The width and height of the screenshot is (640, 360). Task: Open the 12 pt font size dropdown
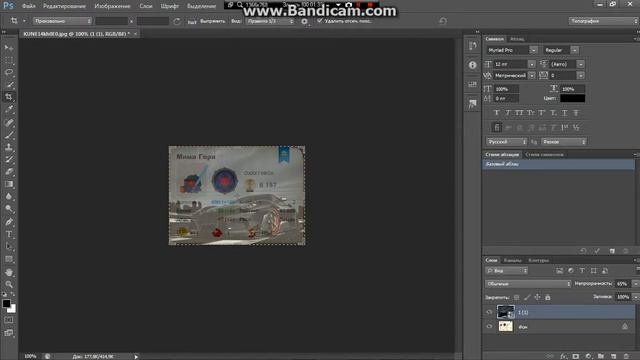pos(531,64)
